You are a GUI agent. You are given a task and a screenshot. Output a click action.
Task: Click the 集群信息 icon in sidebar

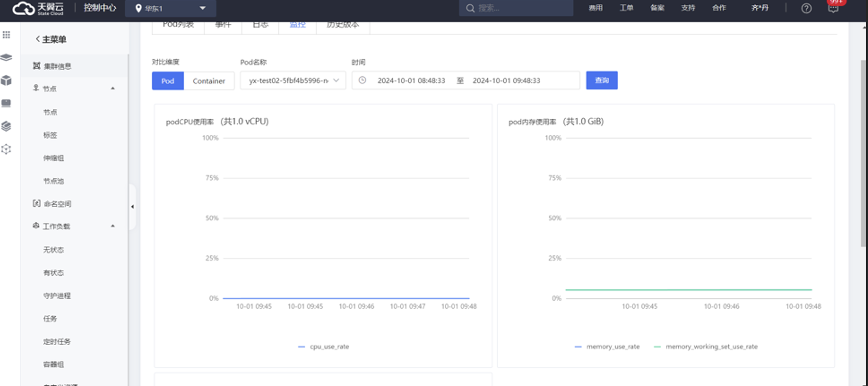(x=36, y=66)
